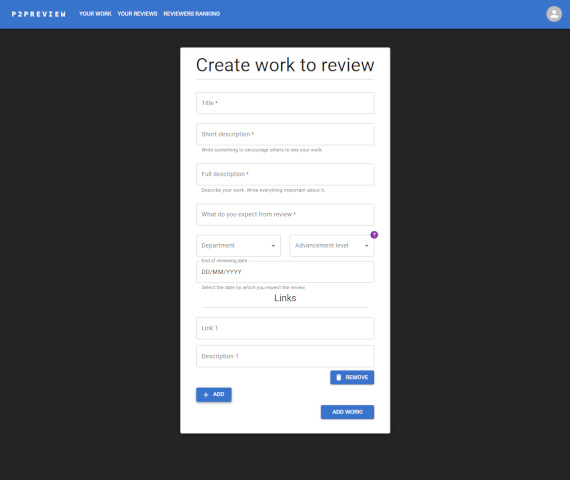Open the Your Reviews menu item
Viewport: 570px width, 480px height.
[137, 14]
